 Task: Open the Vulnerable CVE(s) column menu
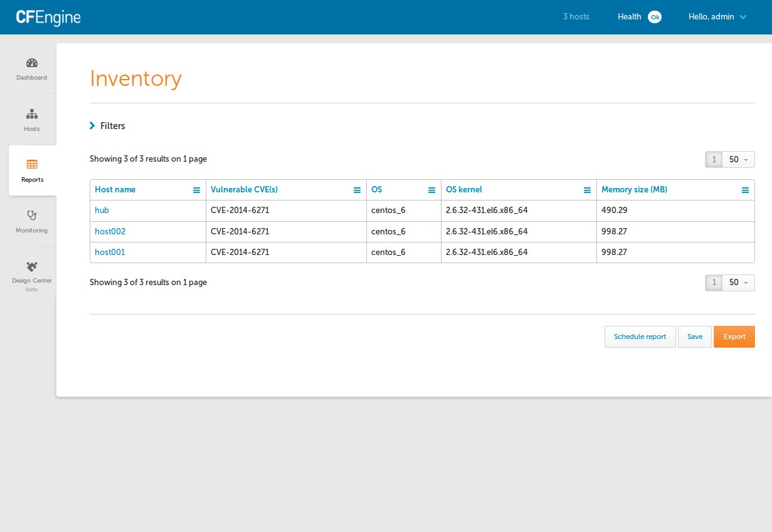pos(357,190)
